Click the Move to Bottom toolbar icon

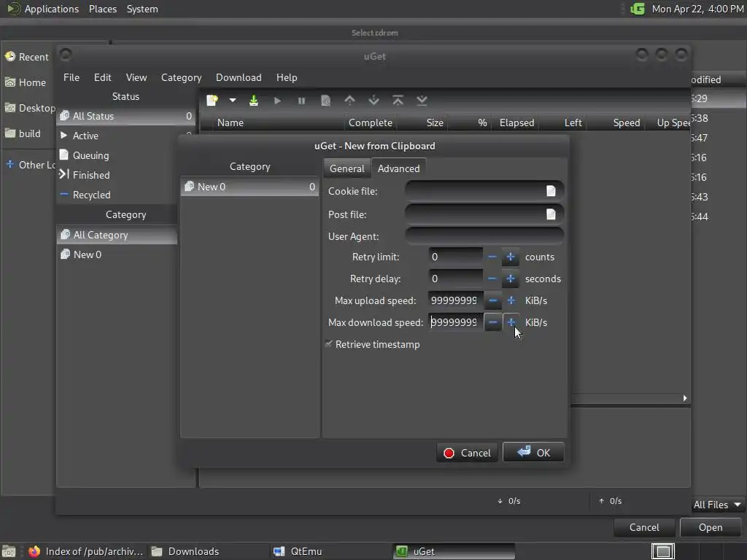(x=422, y=101)
